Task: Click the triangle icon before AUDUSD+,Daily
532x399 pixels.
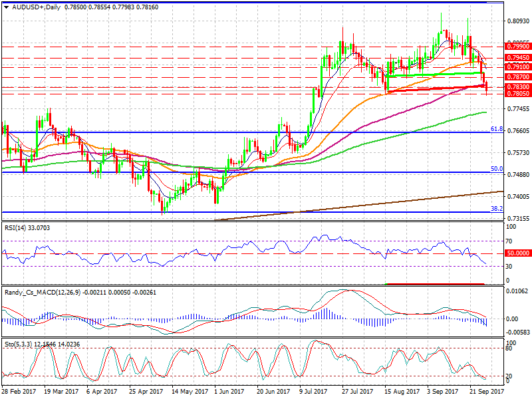Action: point(5,7)
